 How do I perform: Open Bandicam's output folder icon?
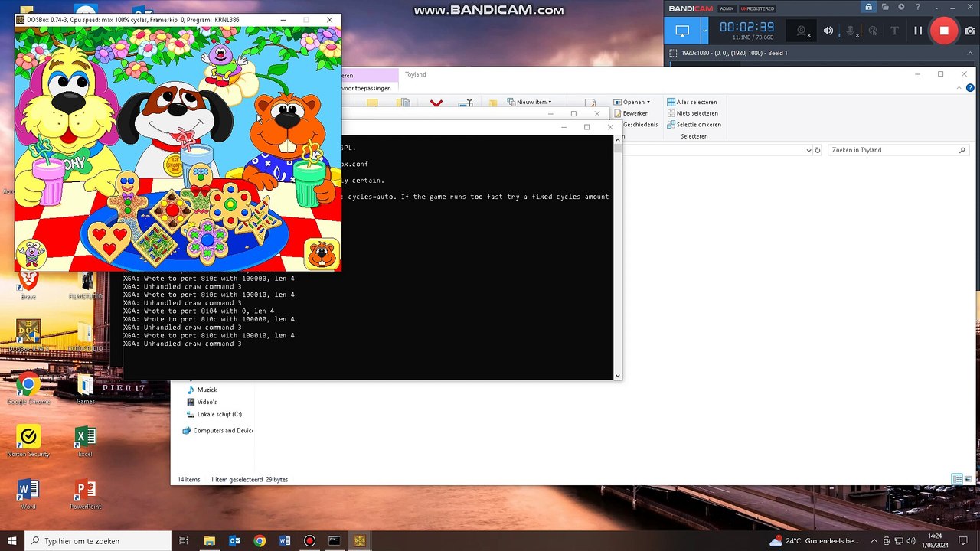884,8
